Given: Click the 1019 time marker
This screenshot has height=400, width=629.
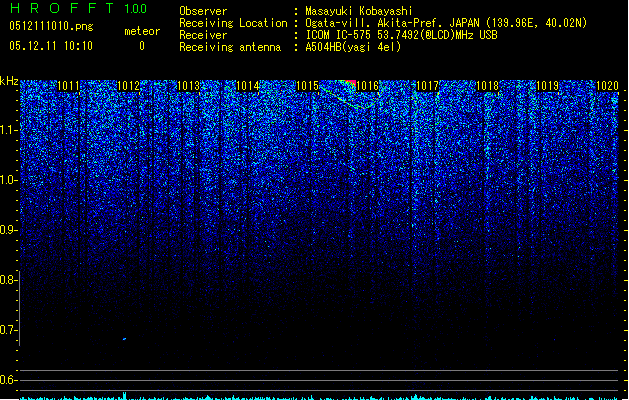Looking at the screenshot, I should coord(547,86).
